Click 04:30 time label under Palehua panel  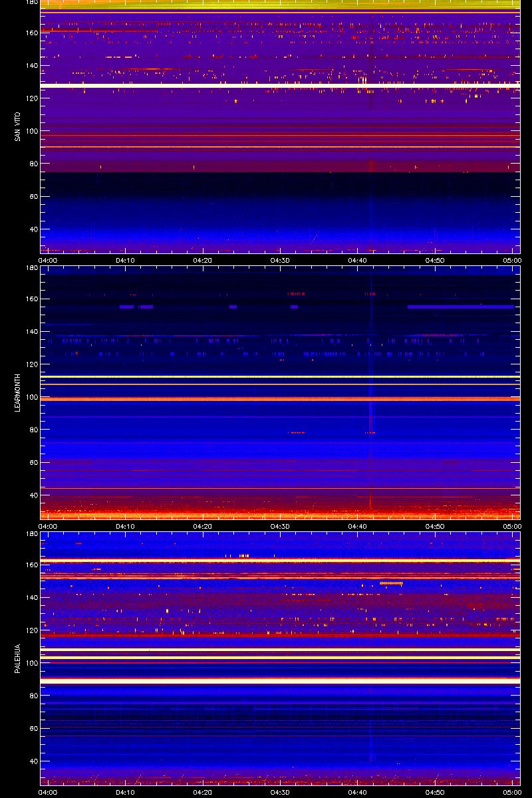pyautogui.click(x=280, y=792)
